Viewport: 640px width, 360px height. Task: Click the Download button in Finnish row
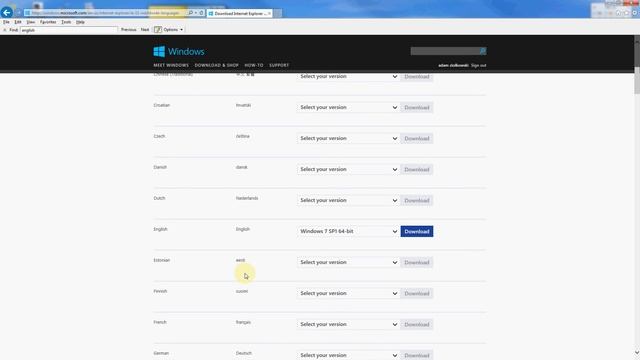(x=417, y=293)
